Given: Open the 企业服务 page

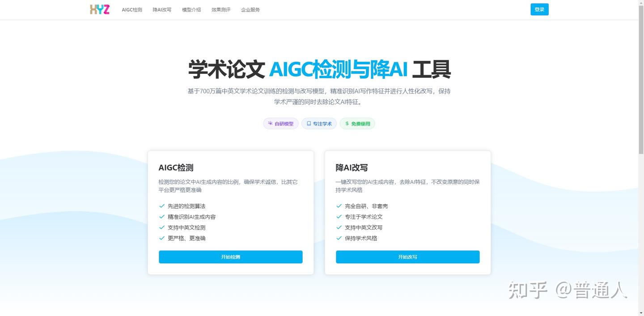Looking at the screenshot, I should coord(250,9).
